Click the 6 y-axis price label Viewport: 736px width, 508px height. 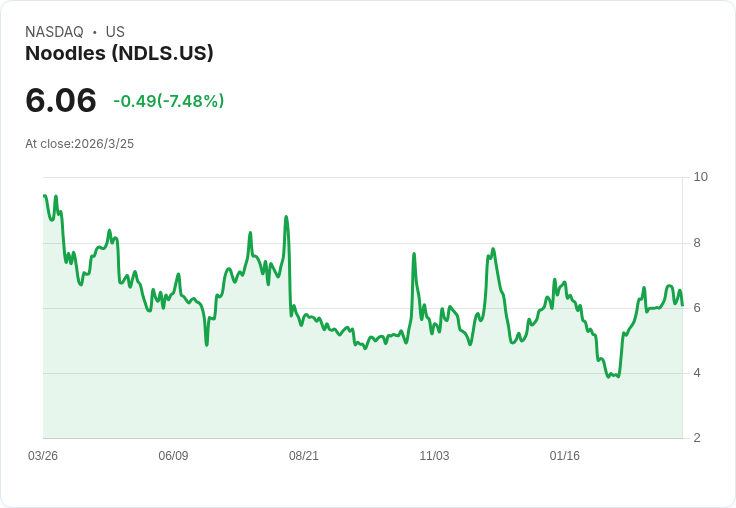[x=697, y=308]
